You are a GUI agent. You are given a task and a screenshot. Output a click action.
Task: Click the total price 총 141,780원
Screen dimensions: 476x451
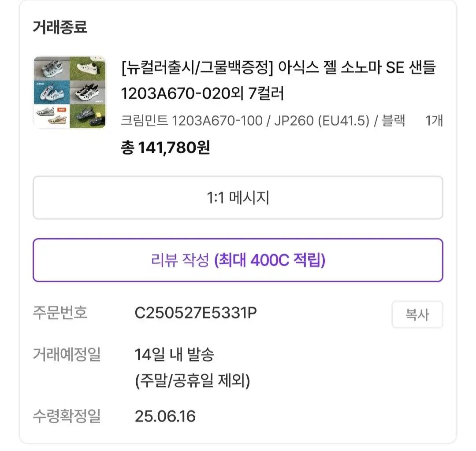coord(165,148)
